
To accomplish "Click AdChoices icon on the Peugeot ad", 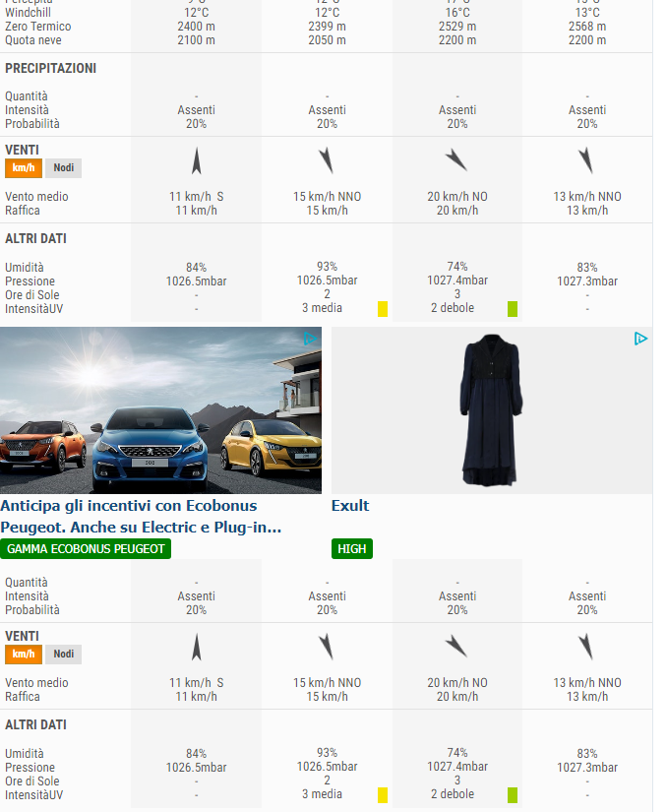I will coord(310,339).
